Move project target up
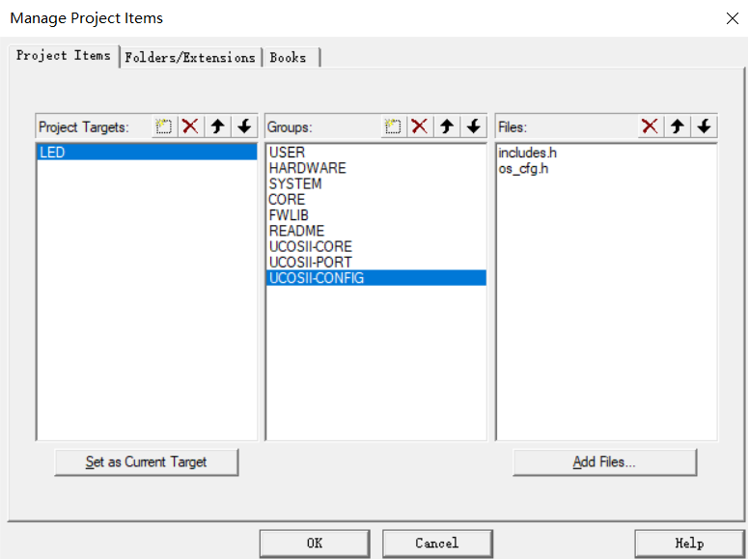Screen dimensions: 749x560 coord(218,126)
